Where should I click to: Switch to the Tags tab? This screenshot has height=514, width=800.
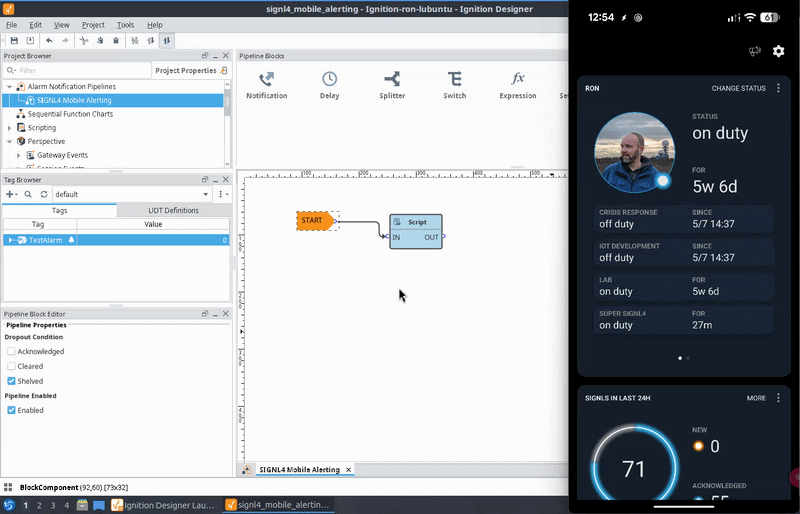point(59,210)
